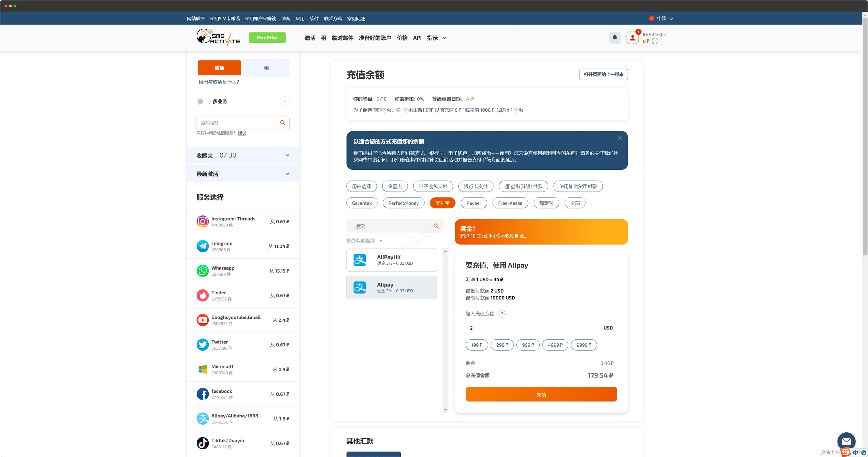The width and height of the screenshot is (868, 457).
Task: Click the Google,youtube,Gmail service icon
Action: 203,320
